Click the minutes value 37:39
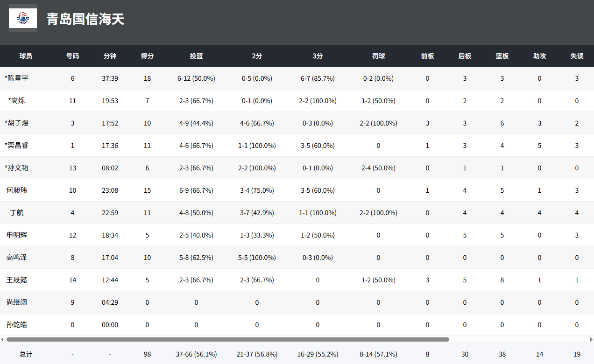594x364 pixels. pos(110,78)
